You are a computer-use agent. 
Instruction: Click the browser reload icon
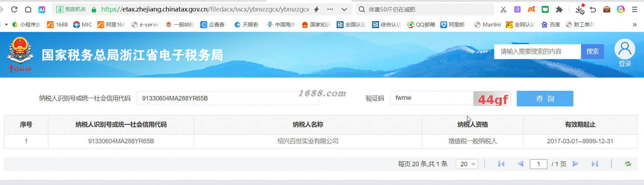[14, 9]
